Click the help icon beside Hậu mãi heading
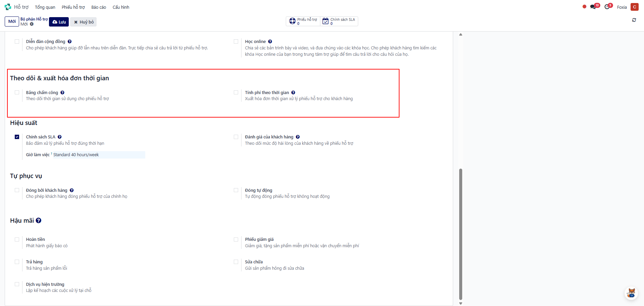This screenshot has height=306, width=644. [39, 221]
